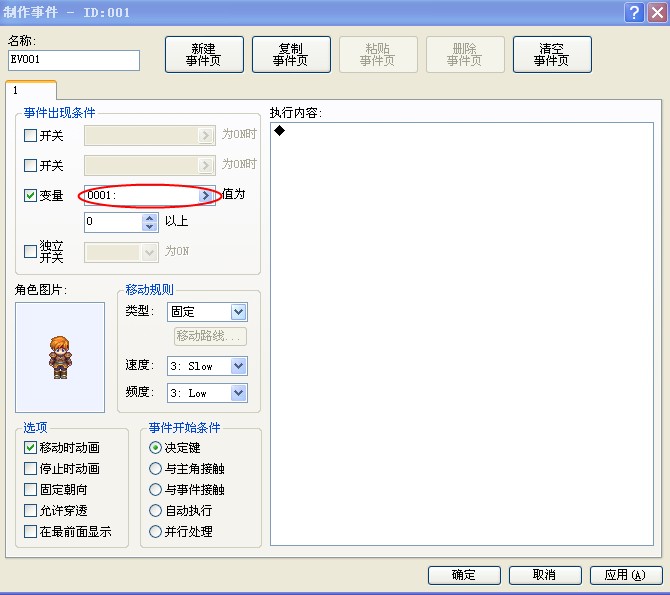Image resolution: width=670 pixels, height=595 pixels.
Task: Increase variable value with up spinner arrow
Action: (x=149, y=218)
